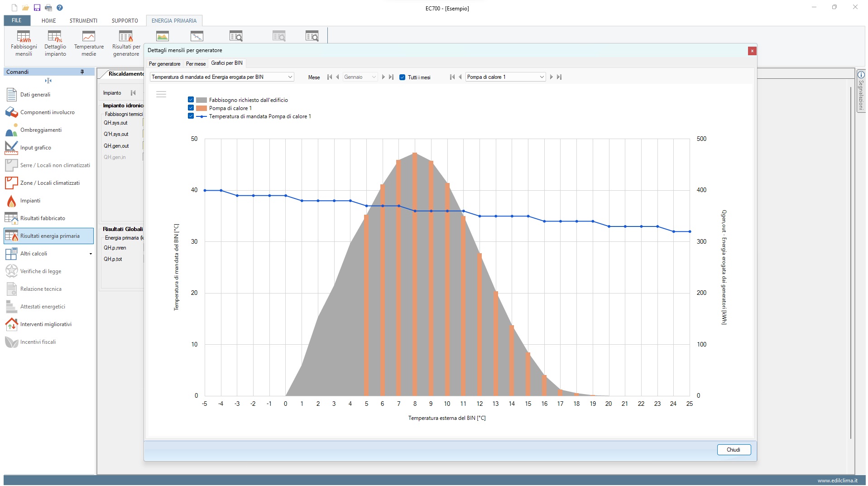Select the ENERGIA PRIMARIA ribbon tab
The image size is (868, 486).
(174, 20)
